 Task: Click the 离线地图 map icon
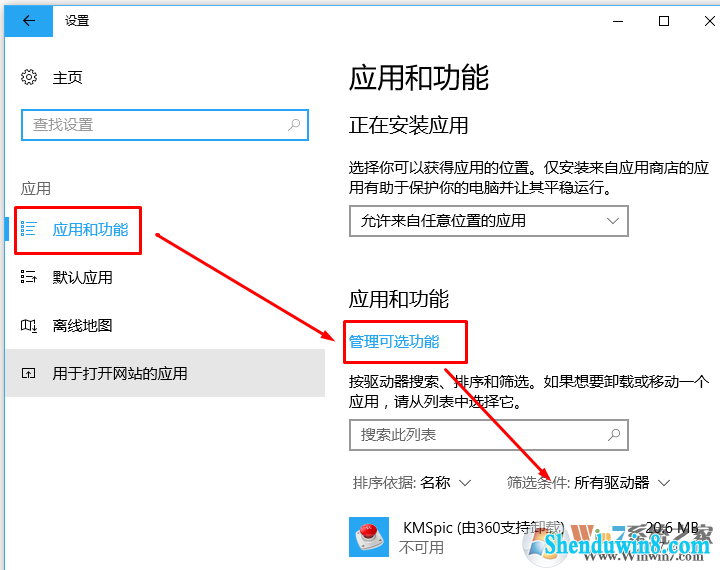pos(28,326)
